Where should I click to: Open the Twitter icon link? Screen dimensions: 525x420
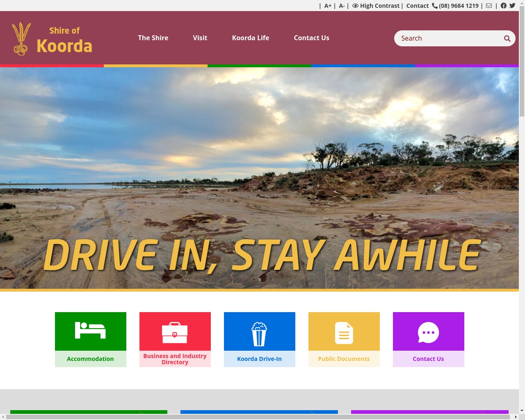(x=512, y=6)
